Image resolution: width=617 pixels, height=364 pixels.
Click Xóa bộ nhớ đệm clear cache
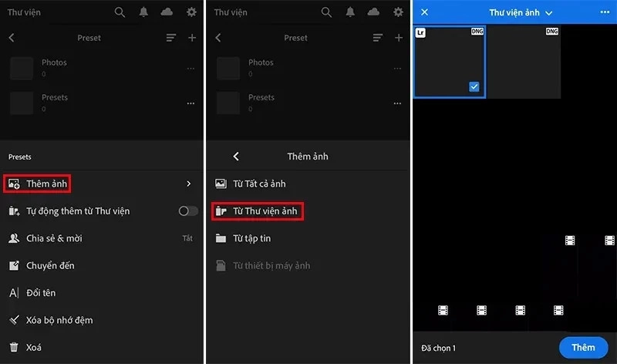[59, 320]
